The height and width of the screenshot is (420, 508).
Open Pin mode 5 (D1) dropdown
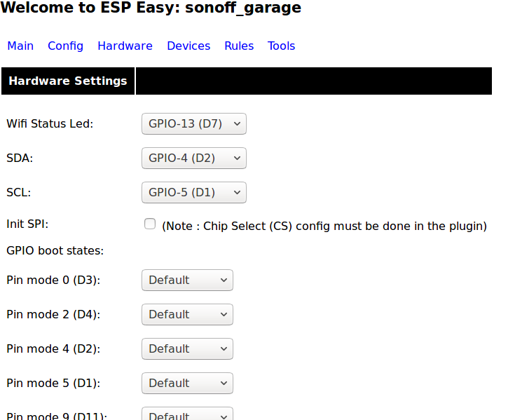click(187, 384)
